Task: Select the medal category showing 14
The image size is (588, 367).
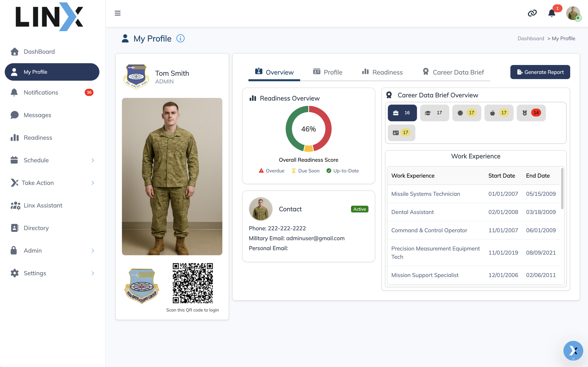Action: [531, 113]
